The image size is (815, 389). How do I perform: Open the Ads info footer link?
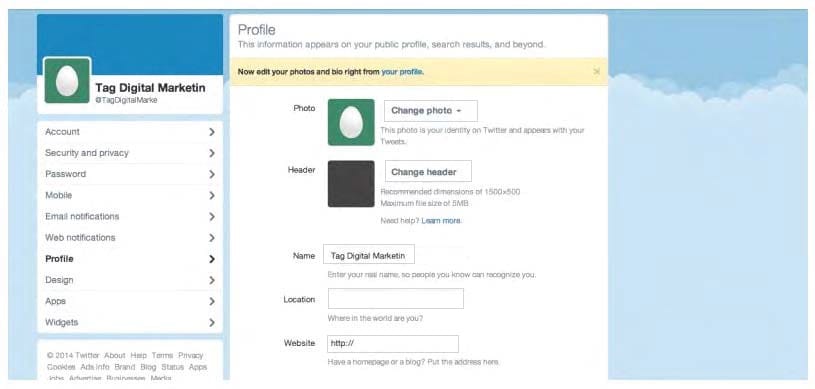(x=95, y=367)
